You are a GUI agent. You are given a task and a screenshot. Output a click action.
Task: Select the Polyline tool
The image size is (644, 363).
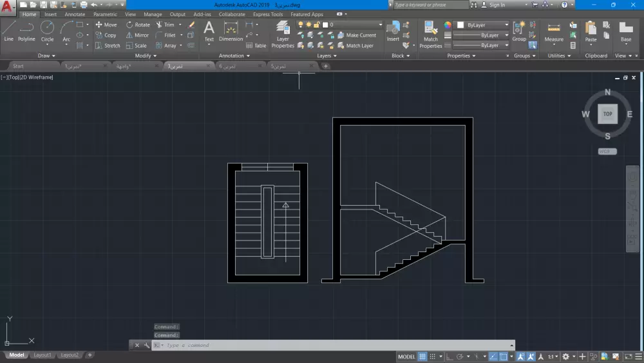pos(26,31)
